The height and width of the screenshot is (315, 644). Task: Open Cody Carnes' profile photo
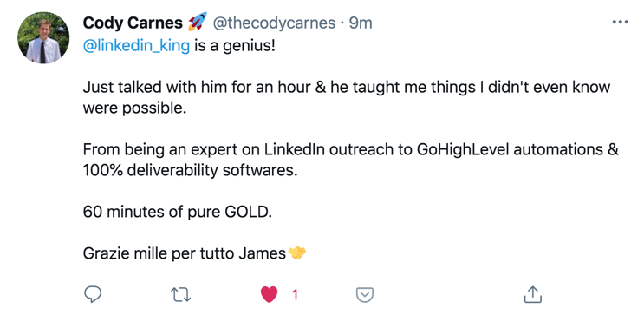click(43, 38)
